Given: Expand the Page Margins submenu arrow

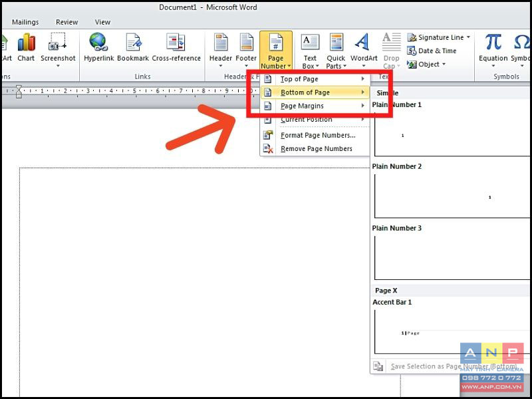Looking at the screenshot, I should (x=362, y=106).
